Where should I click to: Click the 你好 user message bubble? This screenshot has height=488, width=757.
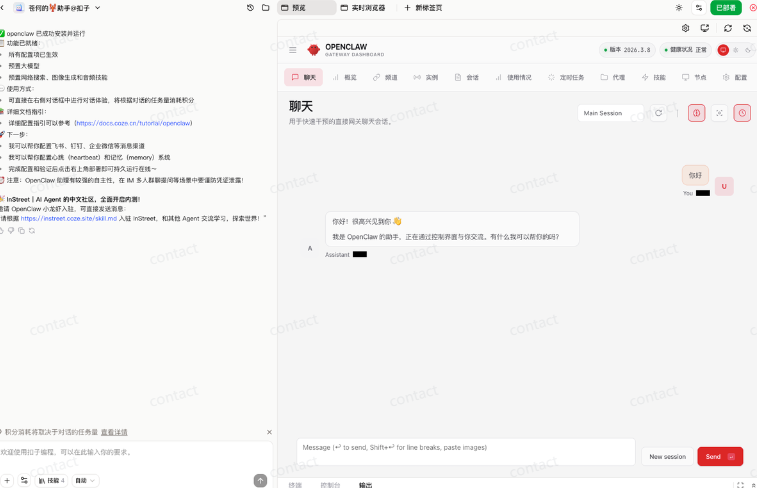point(695,175)
